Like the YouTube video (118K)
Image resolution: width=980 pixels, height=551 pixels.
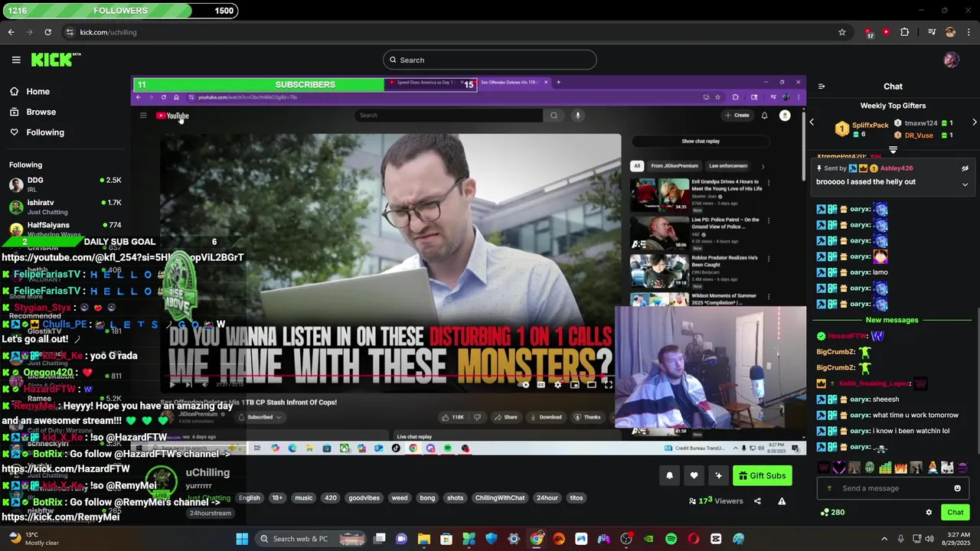pos(453,417)
